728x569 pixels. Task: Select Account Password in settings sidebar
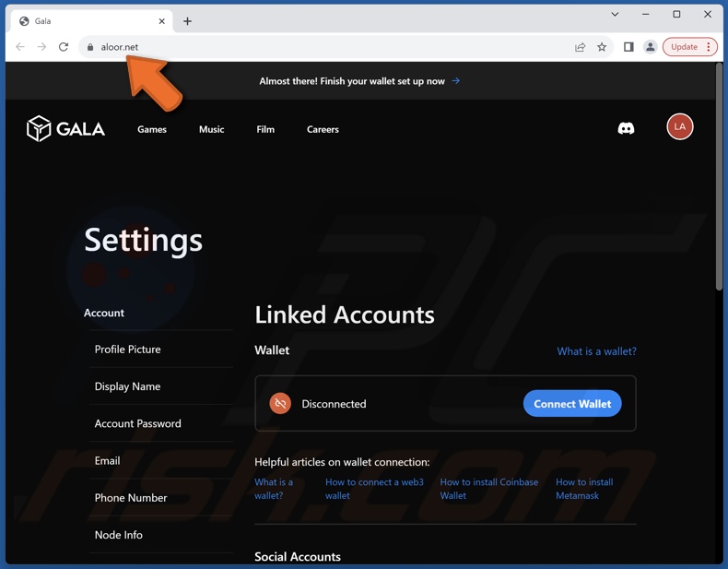pos(137,423)
